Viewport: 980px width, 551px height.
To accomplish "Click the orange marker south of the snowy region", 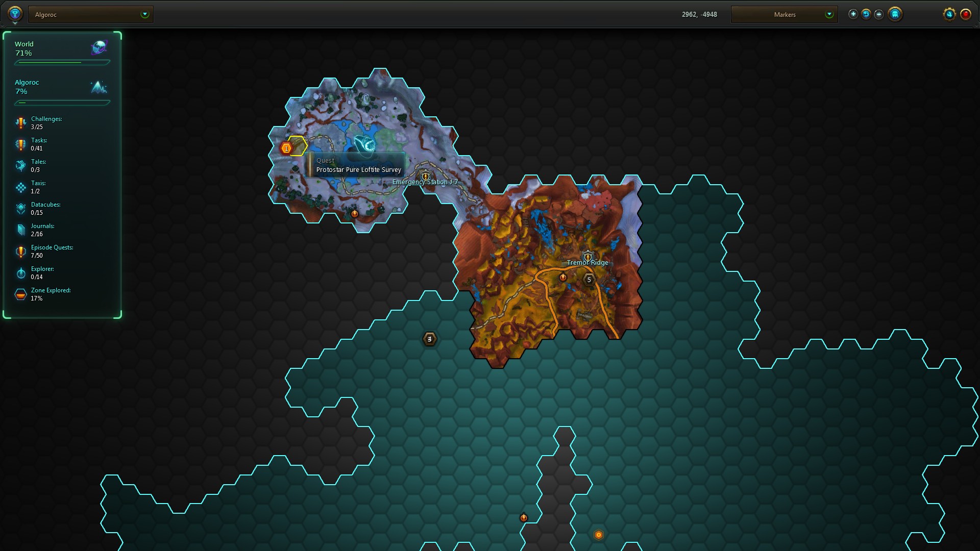I will 355,214.
